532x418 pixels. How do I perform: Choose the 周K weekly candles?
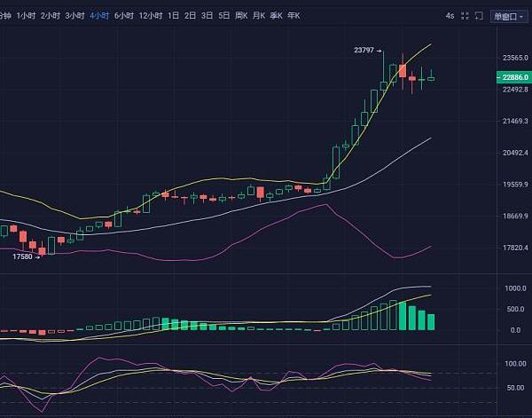point(241,16)
